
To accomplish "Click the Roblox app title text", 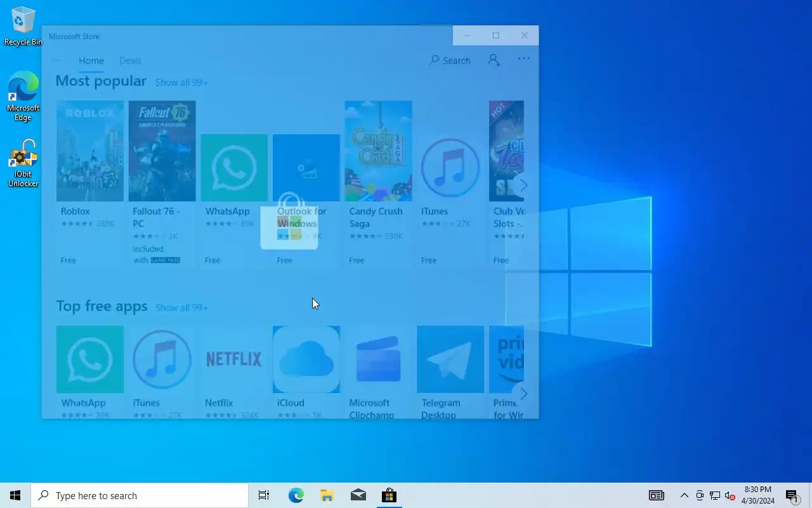I will pos(75,211).
